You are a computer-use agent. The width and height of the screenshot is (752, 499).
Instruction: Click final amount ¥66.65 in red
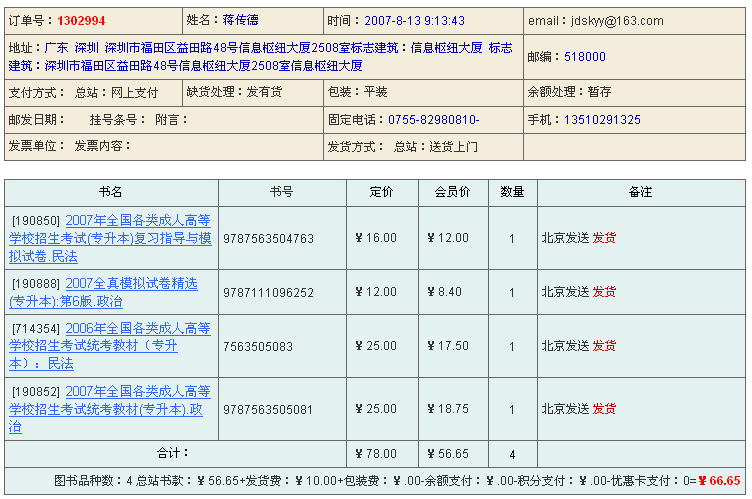pyautogui.click(x=719, y=480)
